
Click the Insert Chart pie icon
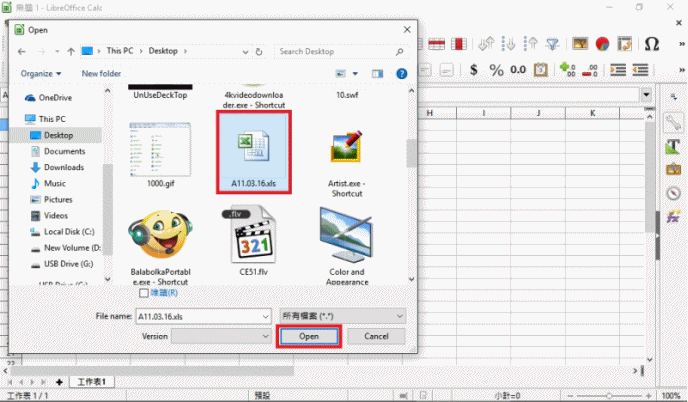click(x=602, y=44)
